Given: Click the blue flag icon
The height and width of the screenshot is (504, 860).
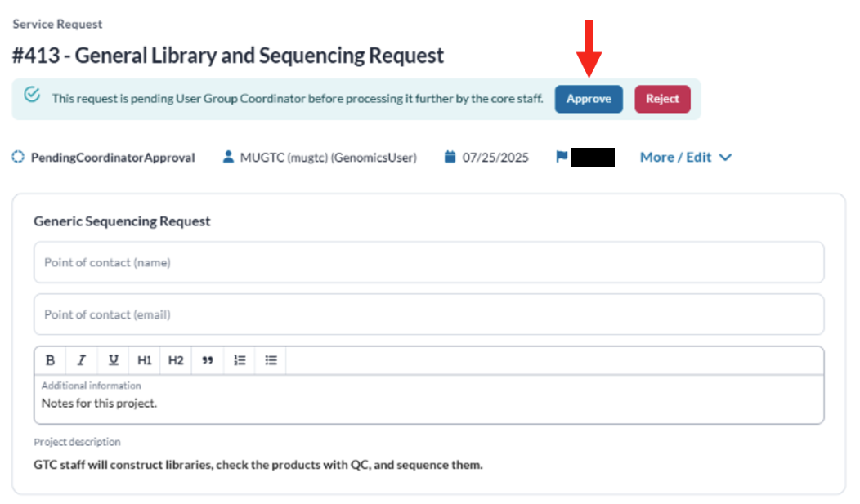Looking at the screenshot, I should (562, 158).
